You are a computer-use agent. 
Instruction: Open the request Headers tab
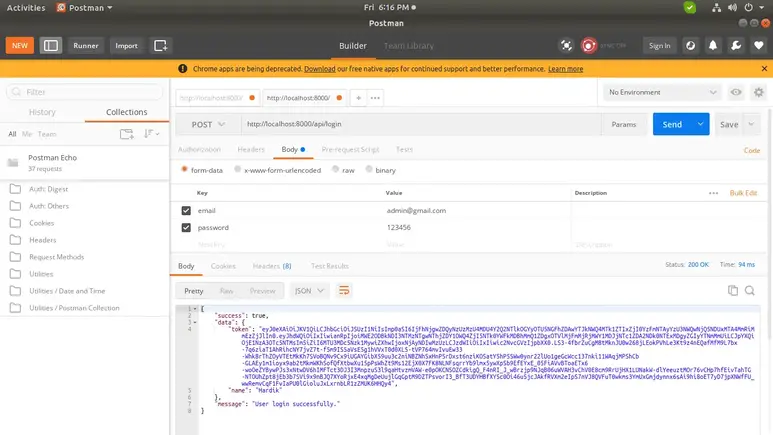251,149
